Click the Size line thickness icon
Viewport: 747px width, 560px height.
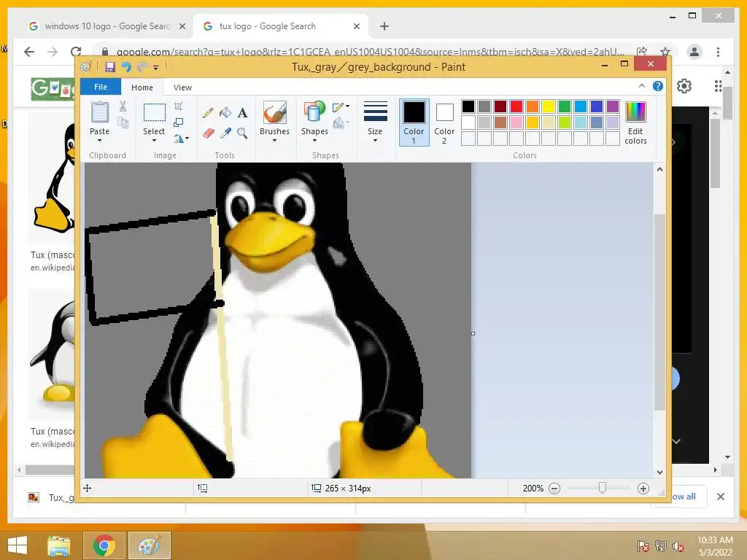point(376,112)
